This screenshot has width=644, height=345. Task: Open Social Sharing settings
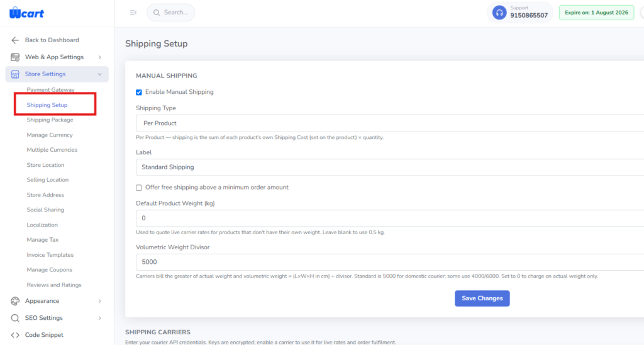click(x=45, y=210)
